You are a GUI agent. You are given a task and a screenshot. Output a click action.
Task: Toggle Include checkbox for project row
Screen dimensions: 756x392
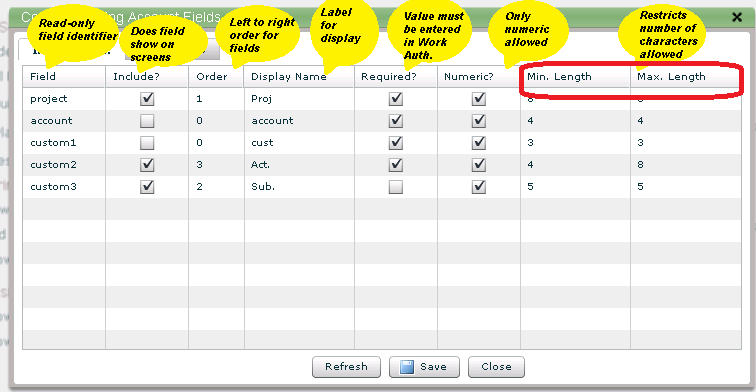pos(147,99)
